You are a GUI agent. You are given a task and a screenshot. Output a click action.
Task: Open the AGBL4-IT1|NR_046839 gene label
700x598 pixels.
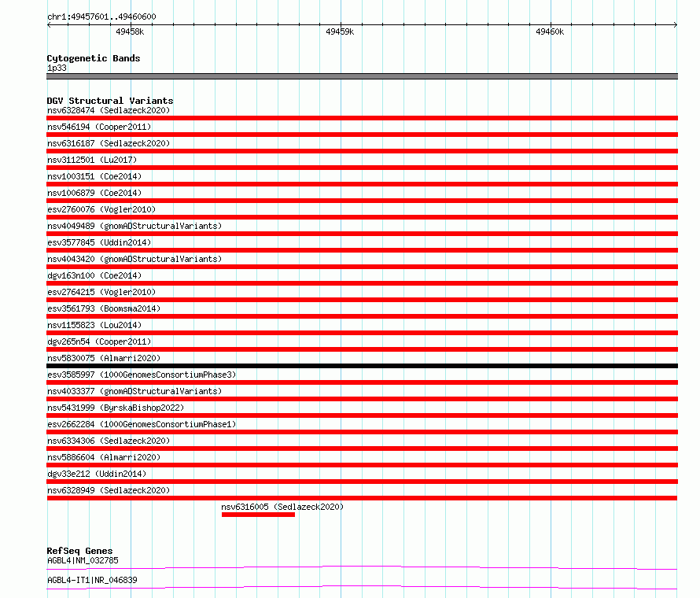point(92,580)
